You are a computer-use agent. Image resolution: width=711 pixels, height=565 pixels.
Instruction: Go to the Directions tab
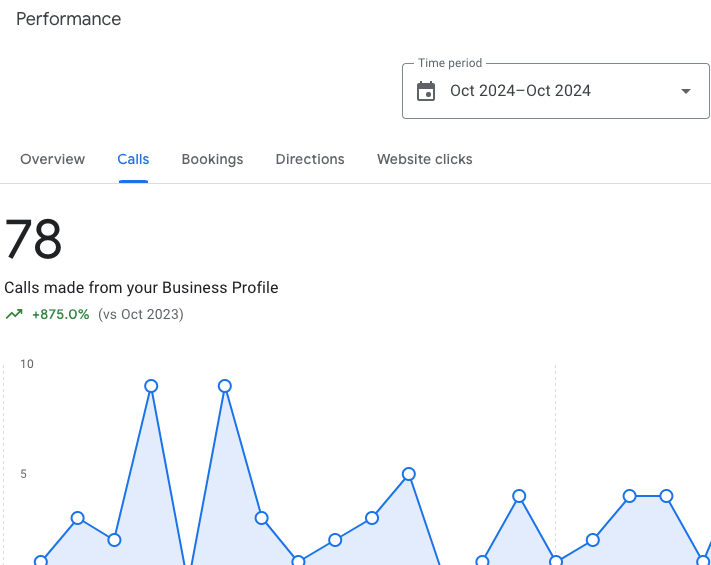tap(310, 159)
